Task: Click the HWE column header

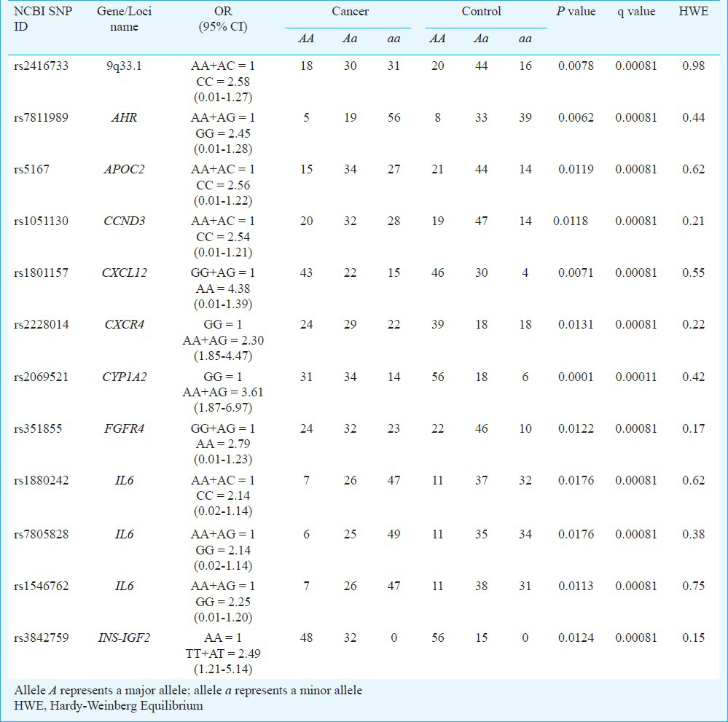Action: pyautogui.click(x=694, y=11)
